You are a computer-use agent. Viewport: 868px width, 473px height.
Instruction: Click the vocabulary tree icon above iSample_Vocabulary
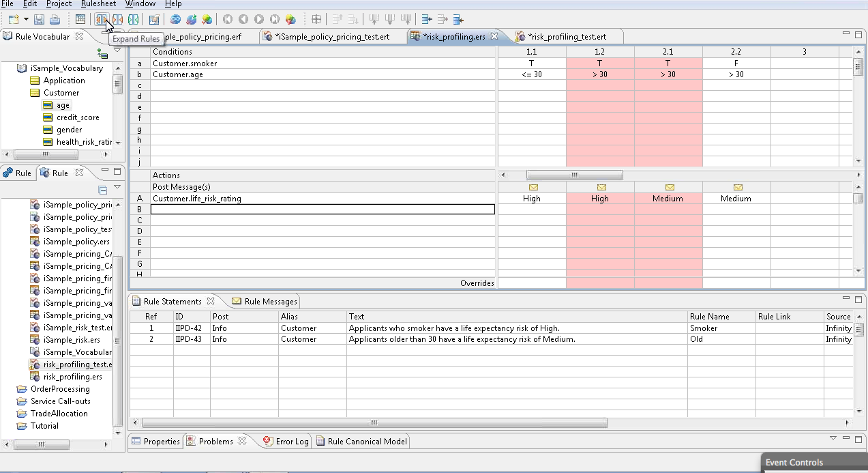coord(102,53)
